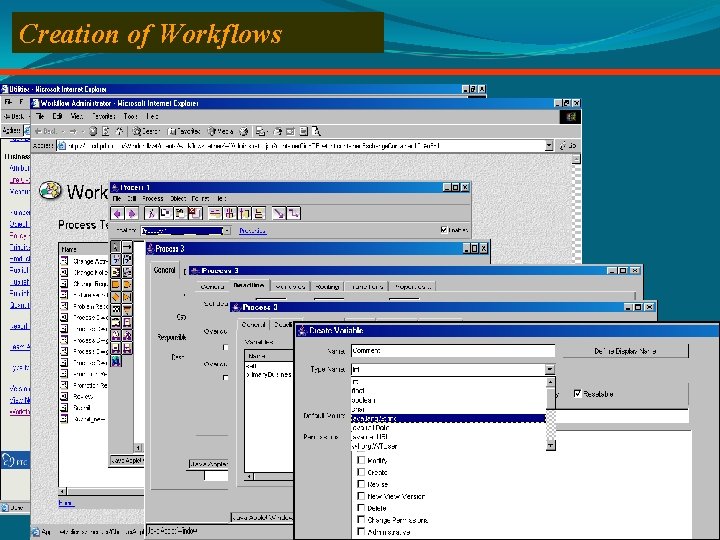Select float in the type list
Image resolution: width=720 pixels, height=540 pixels.
(448, 391)
